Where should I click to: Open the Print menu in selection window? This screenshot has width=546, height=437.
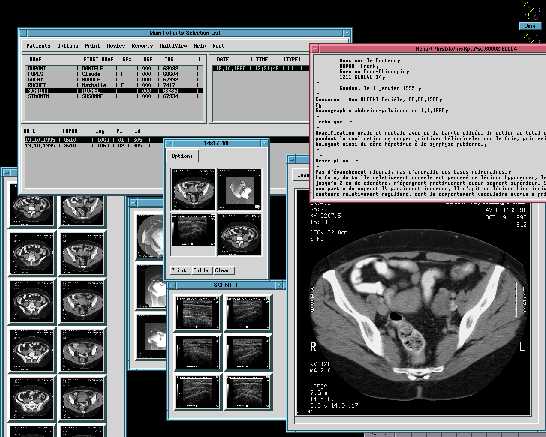click(92, 46)
